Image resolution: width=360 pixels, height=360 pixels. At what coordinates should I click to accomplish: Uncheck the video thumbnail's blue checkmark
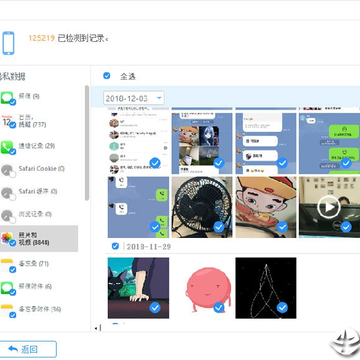[346, 227]
